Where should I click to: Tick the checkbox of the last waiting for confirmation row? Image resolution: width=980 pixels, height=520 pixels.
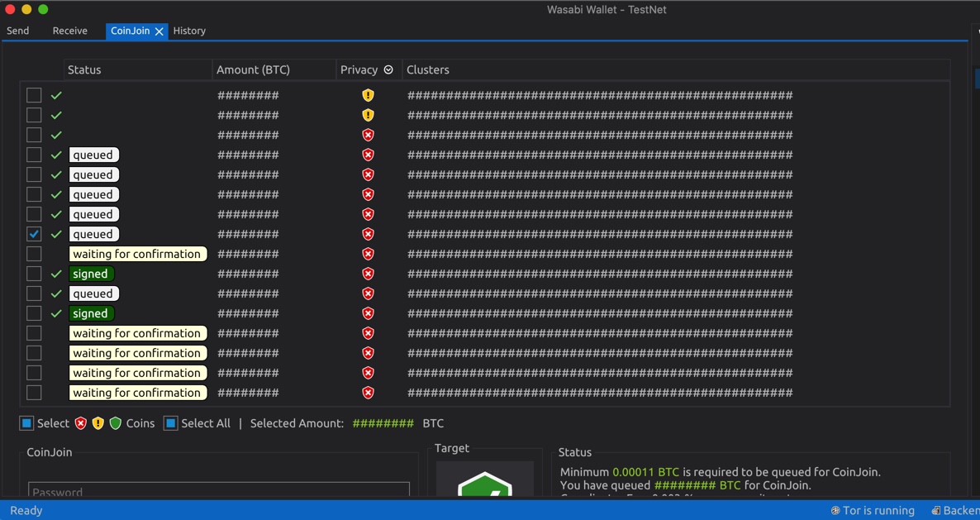34,393
